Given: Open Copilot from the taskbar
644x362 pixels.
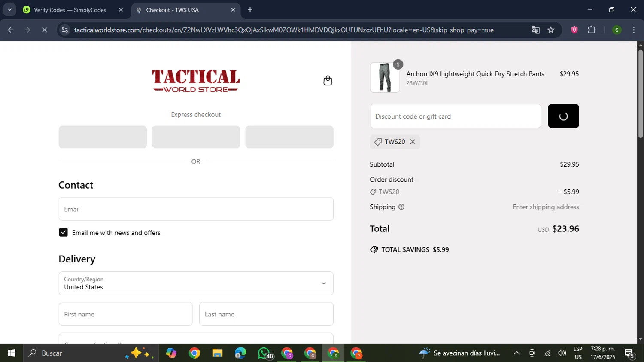Looking at the screenshot, I should [x=171, y=353].
